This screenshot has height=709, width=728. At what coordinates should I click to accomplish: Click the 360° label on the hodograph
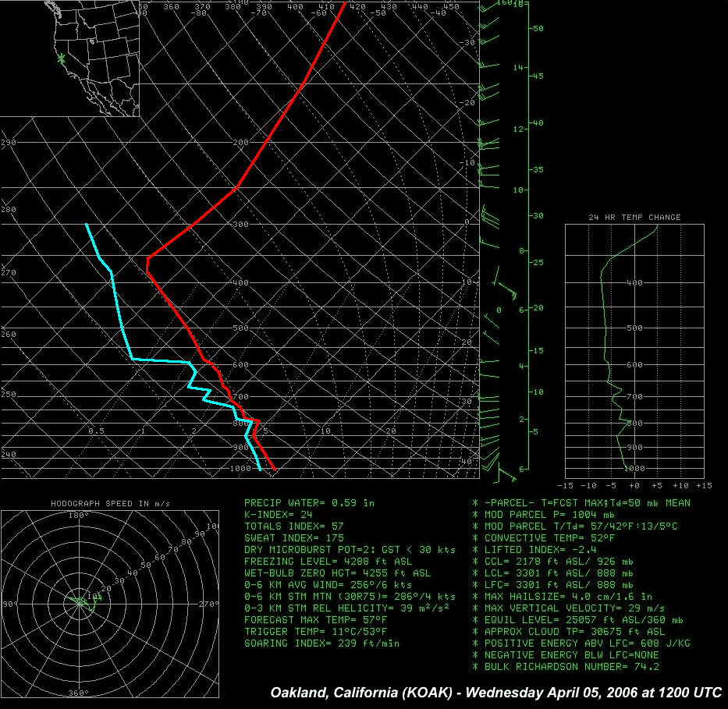click(x=79, y=693)
